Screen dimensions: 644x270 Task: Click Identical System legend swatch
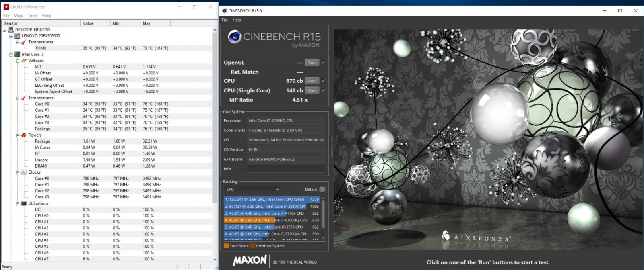tap(252, 246)
